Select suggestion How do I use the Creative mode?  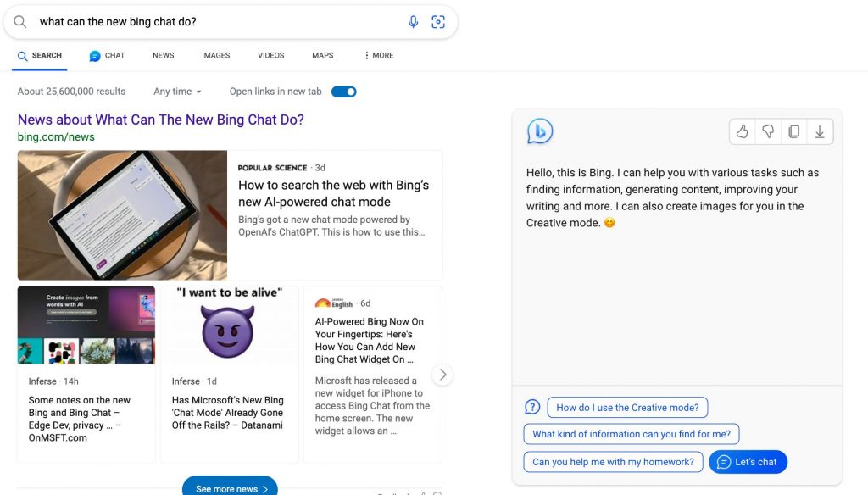coord(627,408)
